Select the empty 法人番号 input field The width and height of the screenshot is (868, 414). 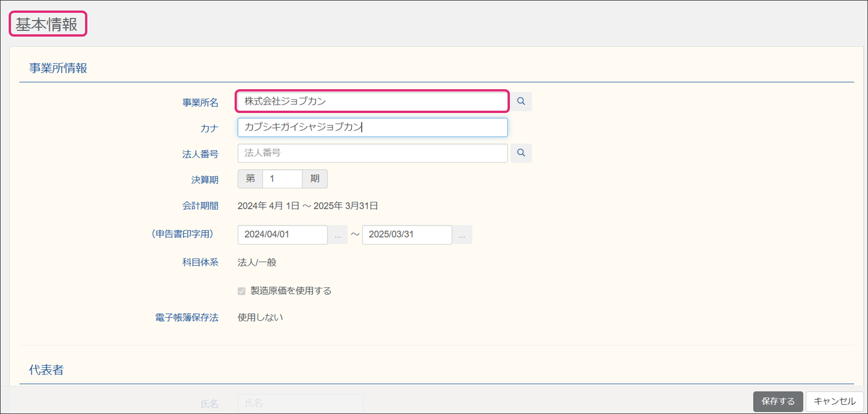372,153
